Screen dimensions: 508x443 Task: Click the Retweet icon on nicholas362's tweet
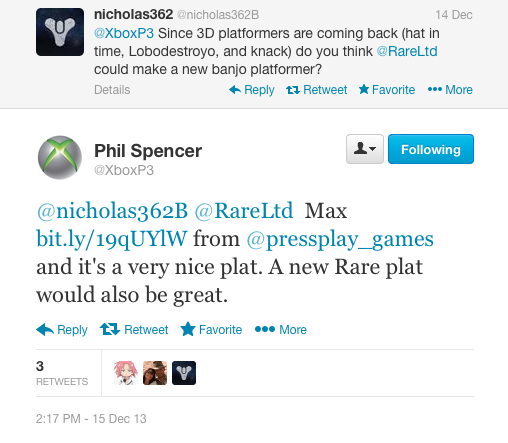(x=293, y=90)
